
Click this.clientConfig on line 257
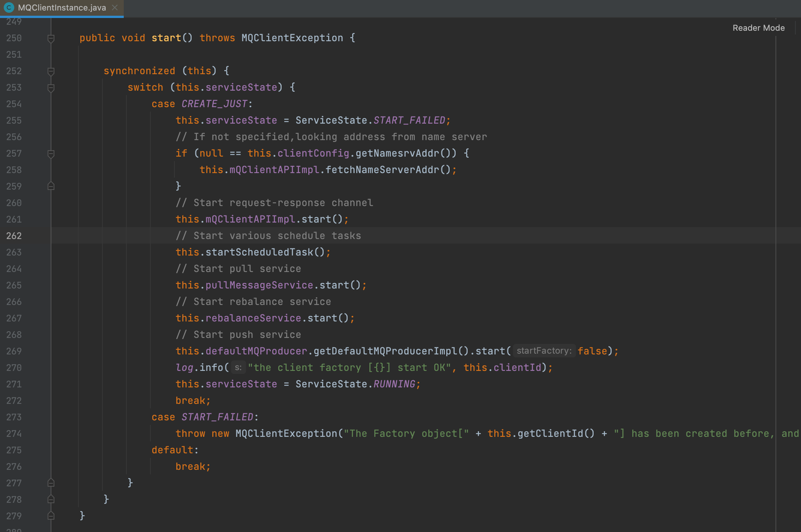pyautogui.click(x=298, y=153)
